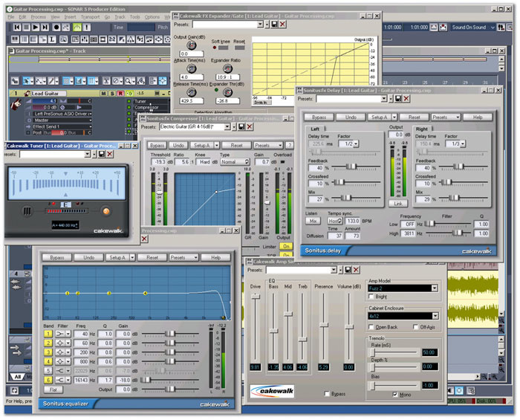Uncheck the Mono checkbox in Amp Sim

pyautogui.click(x=395, y=395)
